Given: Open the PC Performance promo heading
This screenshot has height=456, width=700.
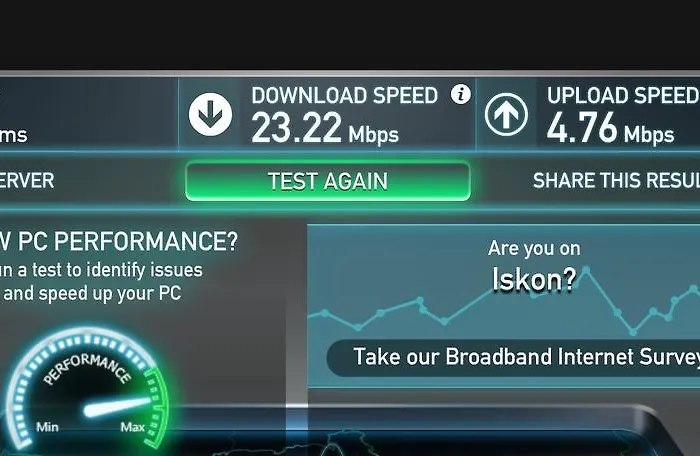Looking at the screenshot, I should tap(119, 241).
